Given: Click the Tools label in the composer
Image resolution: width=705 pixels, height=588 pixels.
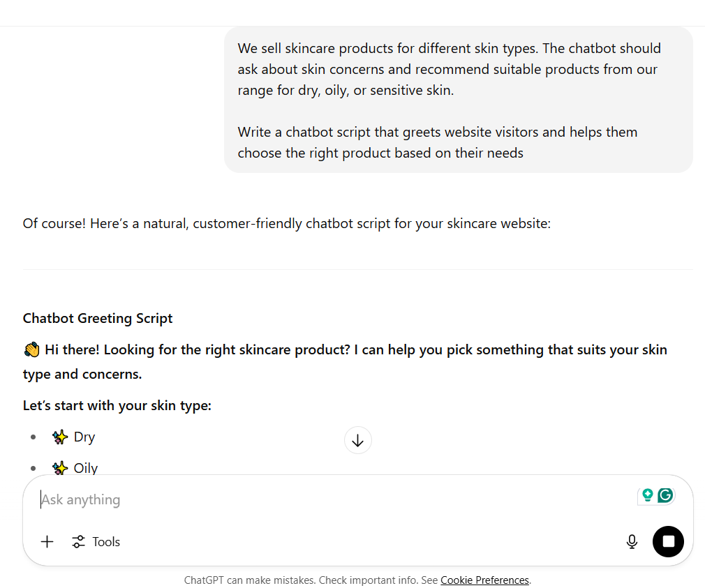Looking at the screenshot, I should pos(105,541).
